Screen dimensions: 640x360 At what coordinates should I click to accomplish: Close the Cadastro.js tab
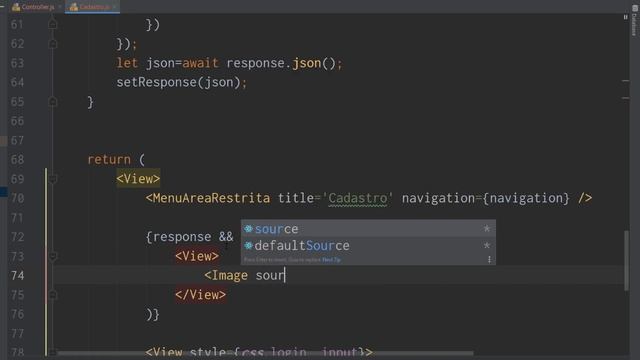(x=114, y=7)
